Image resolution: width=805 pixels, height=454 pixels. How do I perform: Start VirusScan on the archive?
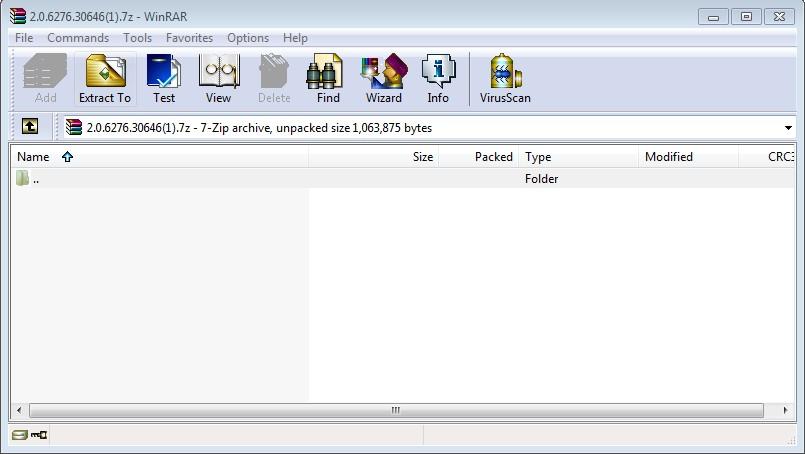[x=505, y=79]
